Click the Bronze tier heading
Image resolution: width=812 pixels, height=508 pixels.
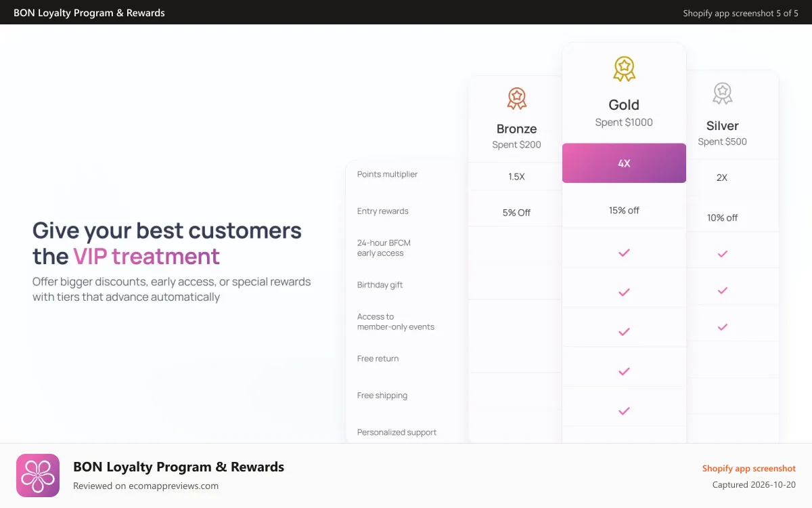[x=517, y=129]
